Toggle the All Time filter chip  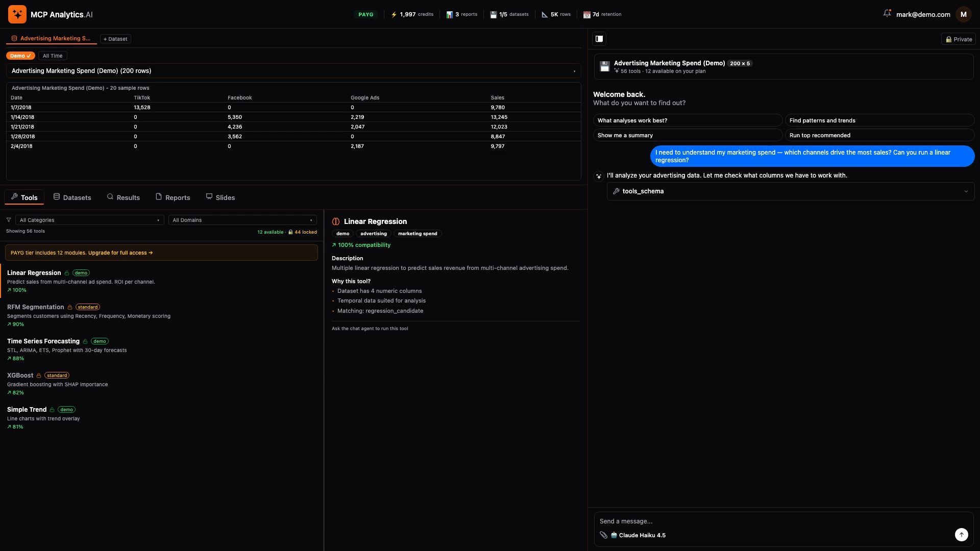[x=53, y=56]
